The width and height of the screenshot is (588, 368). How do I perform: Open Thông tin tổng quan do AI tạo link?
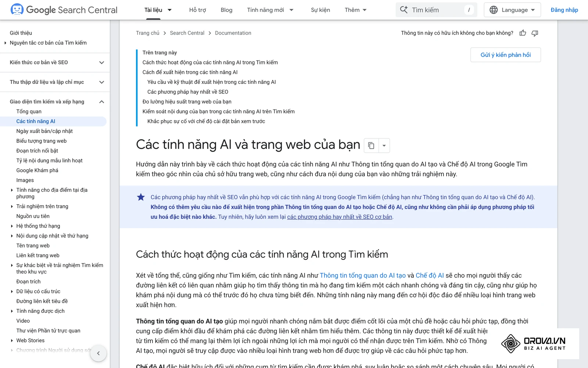[363, 275]
